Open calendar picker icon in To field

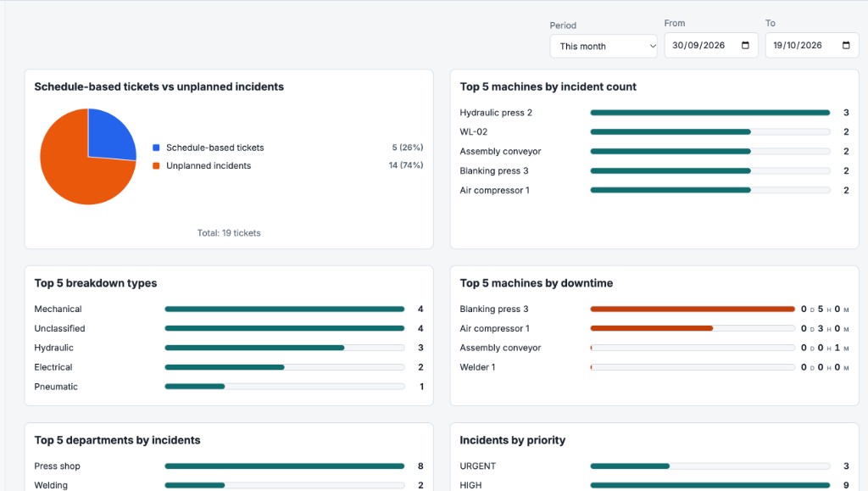(x=846, y=46)
